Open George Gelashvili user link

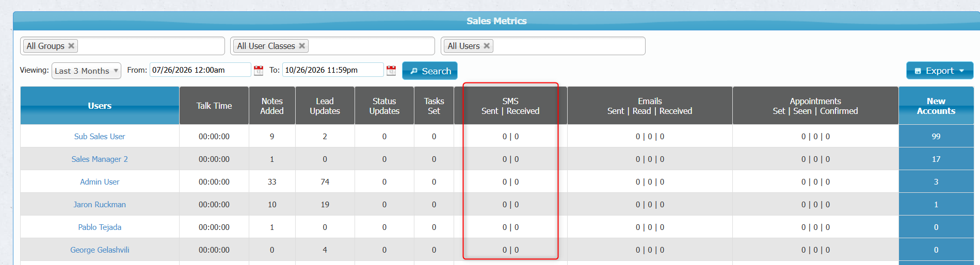[100, 250]
